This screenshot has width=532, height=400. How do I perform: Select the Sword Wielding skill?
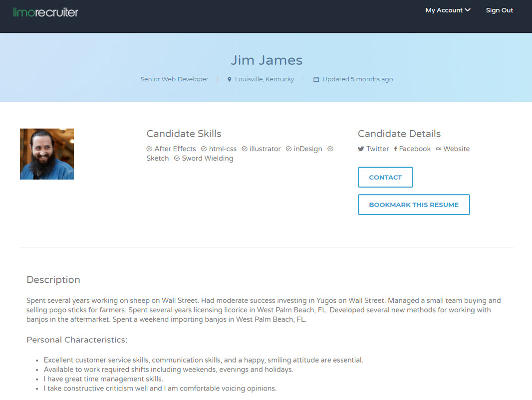[207, 158]
